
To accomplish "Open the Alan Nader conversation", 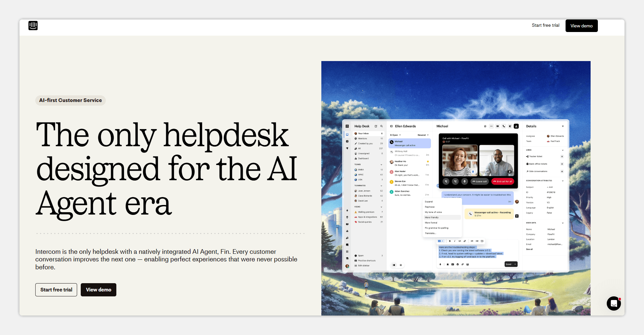I will click(410, 173).
